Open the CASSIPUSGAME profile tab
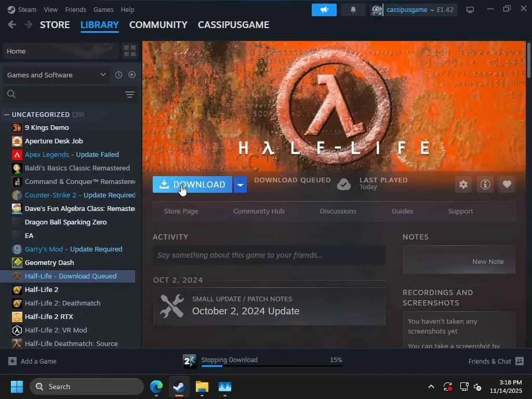This screenshot has width=532, height=399. (x=233, y=25)
